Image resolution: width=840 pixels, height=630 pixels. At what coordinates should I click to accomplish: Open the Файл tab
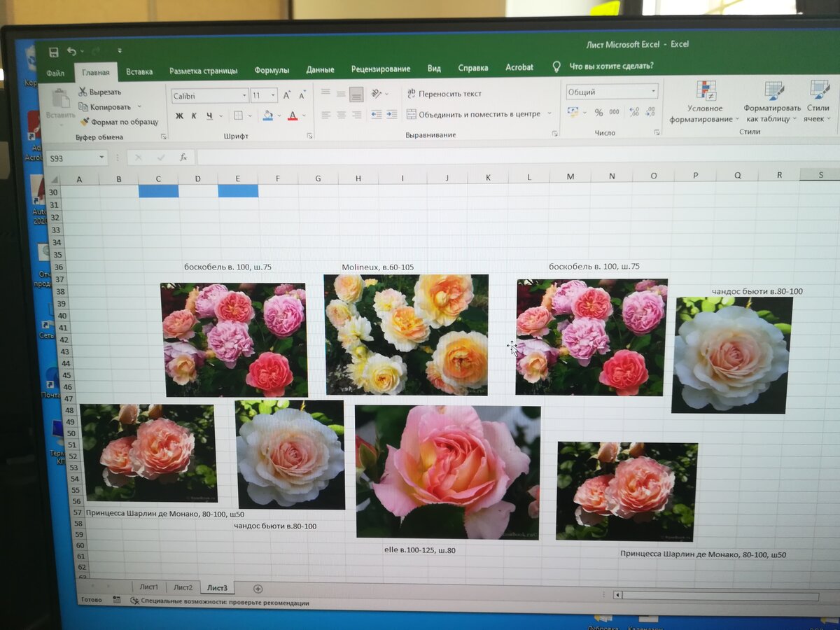56,72
